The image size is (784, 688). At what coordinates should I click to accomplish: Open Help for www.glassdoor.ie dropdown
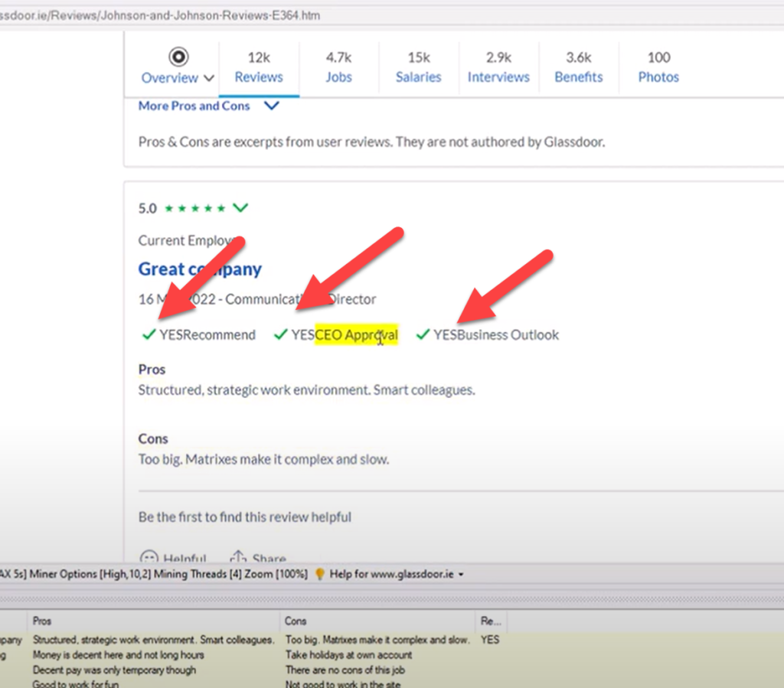click(397, 574)
